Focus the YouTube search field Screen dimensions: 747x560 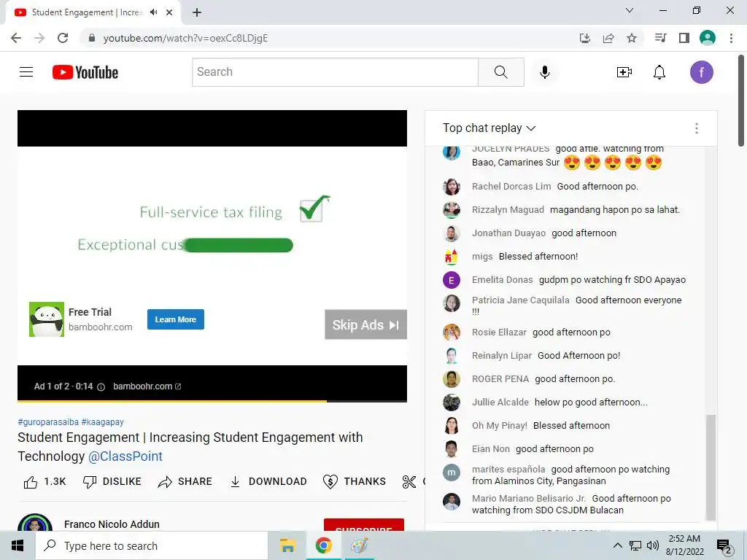335,72
